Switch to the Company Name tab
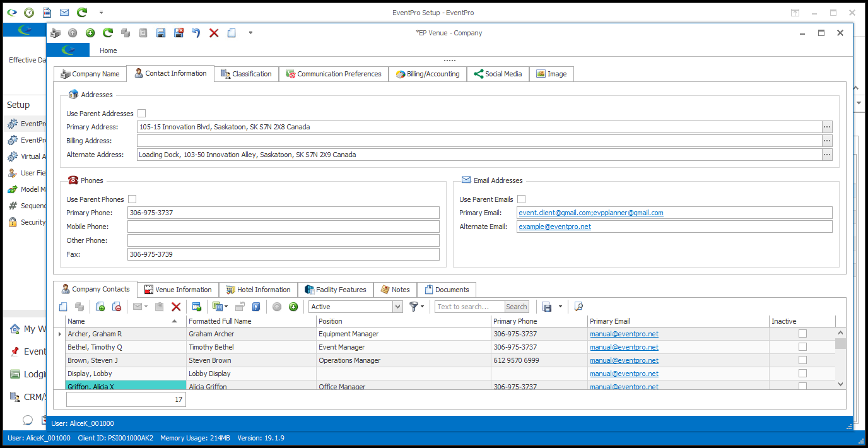The height and width of the screenshot is (448, 868). coord(90,74)
